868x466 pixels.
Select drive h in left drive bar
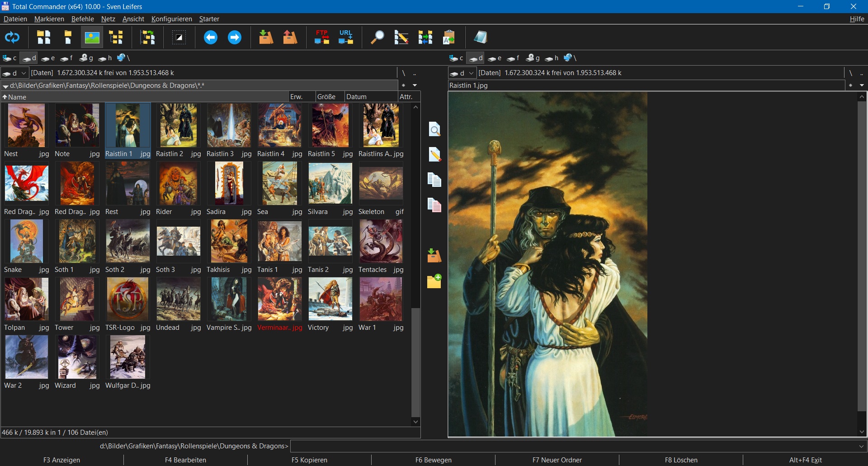[x=105, y=58]
